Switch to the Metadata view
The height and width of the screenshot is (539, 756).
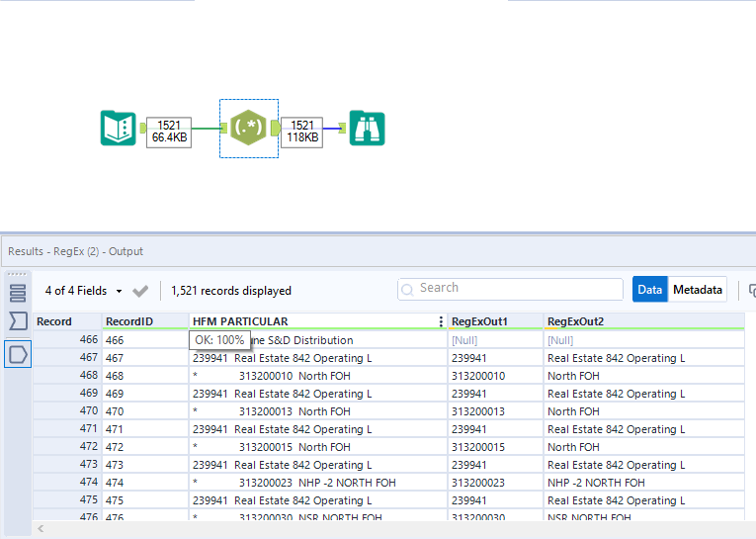697,290
